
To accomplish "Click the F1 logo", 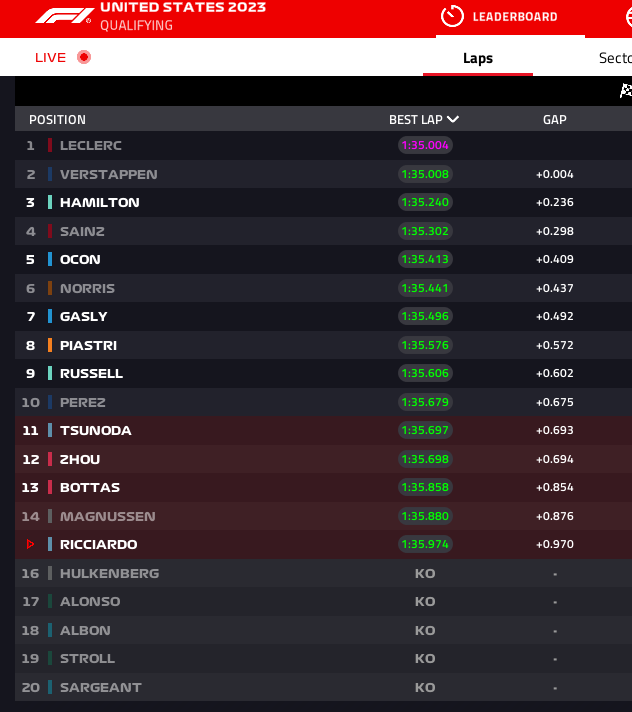I will click(x=65, y=16).
